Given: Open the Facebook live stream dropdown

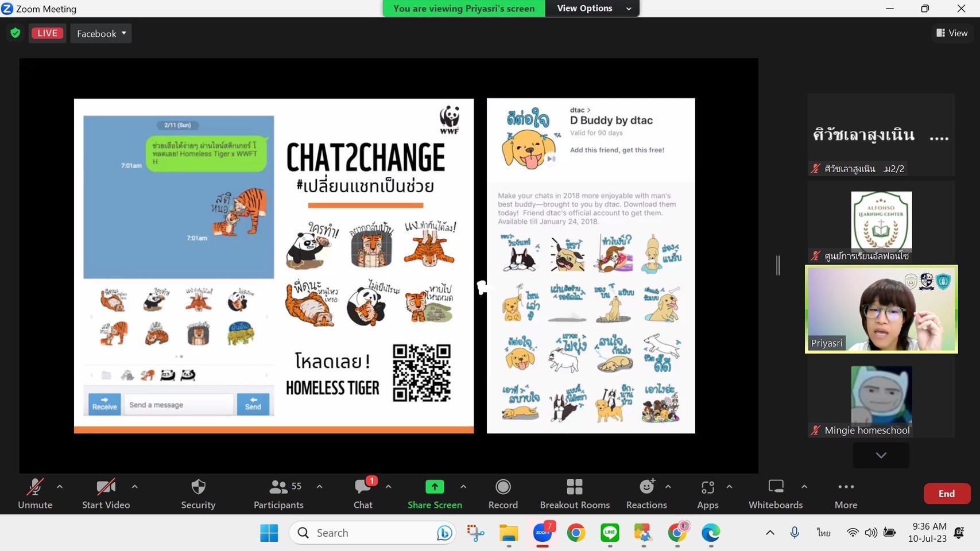Looking at the screenshot, I should coord(101,33).
